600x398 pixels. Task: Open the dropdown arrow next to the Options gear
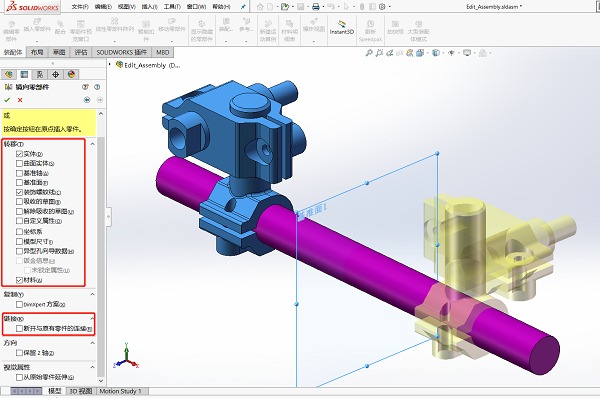[x=390, y=7]
